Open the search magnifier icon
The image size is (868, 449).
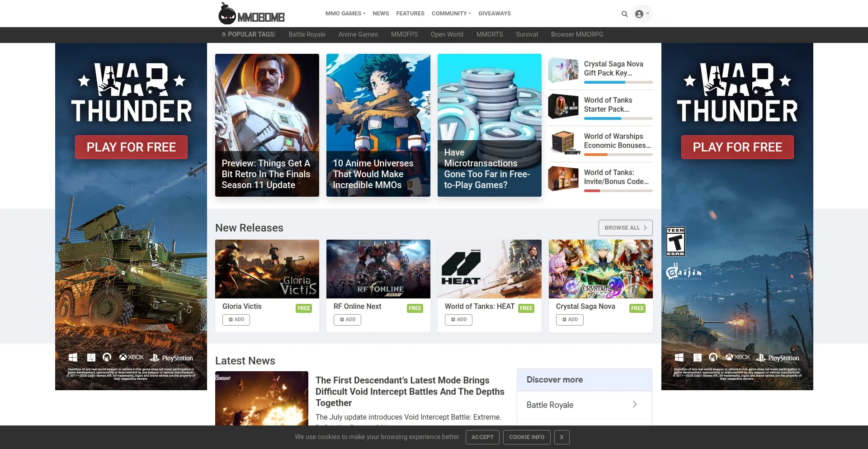(625, 14)
